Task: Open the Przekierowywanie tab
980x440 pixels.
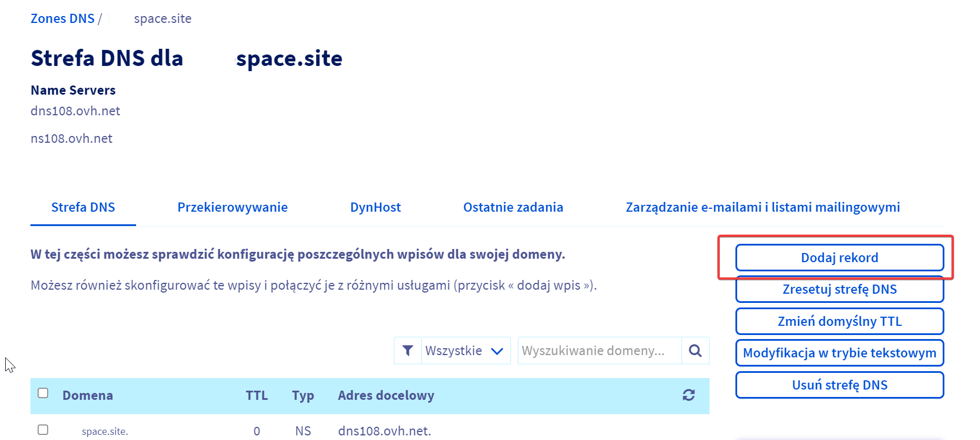Action: coord(233,207)
